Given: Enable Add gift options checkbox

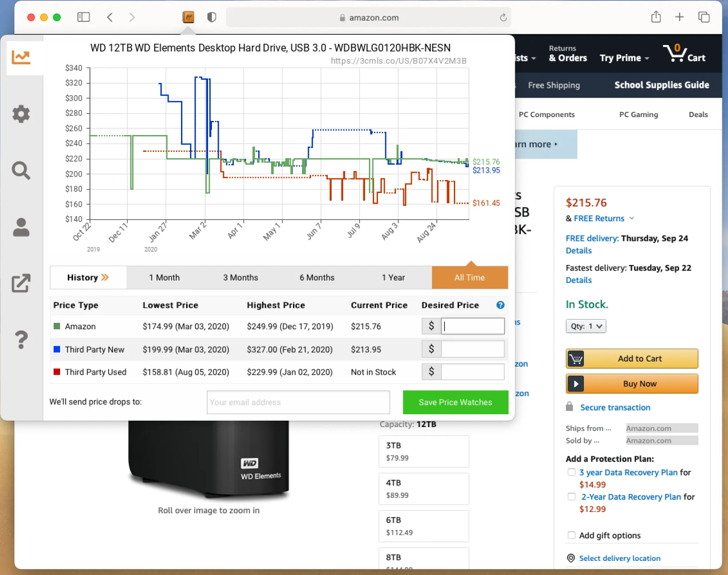Looking at the screenshot, I should click(571, 535).
